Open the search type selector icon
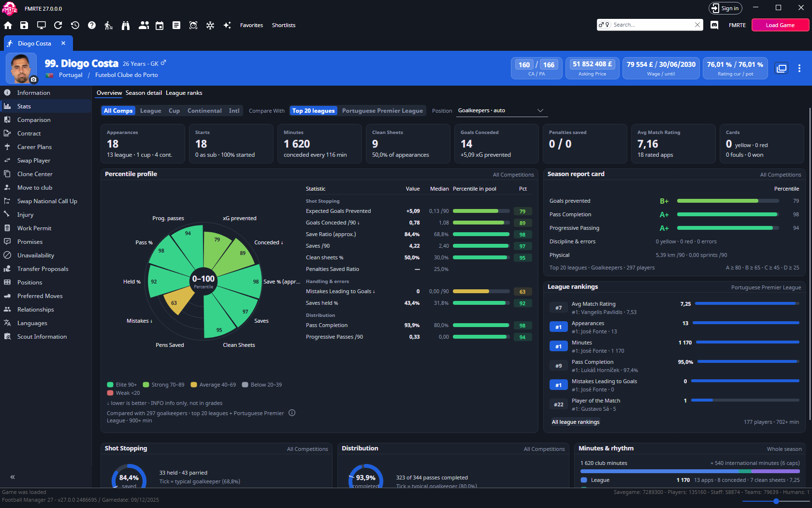812x508 pixels. tap(604, 25)
